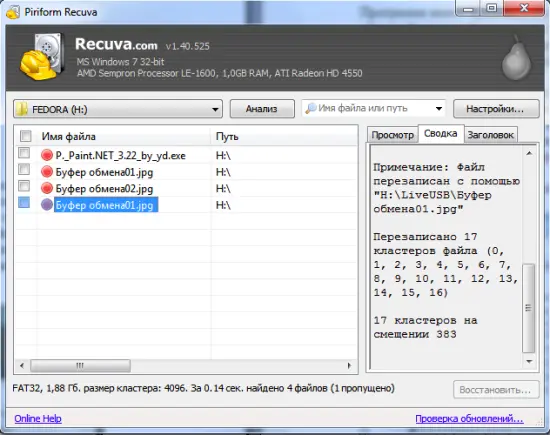
Task: Click the 17 кластеров на смещении 383 text
Action: click(x=425, y=327)
